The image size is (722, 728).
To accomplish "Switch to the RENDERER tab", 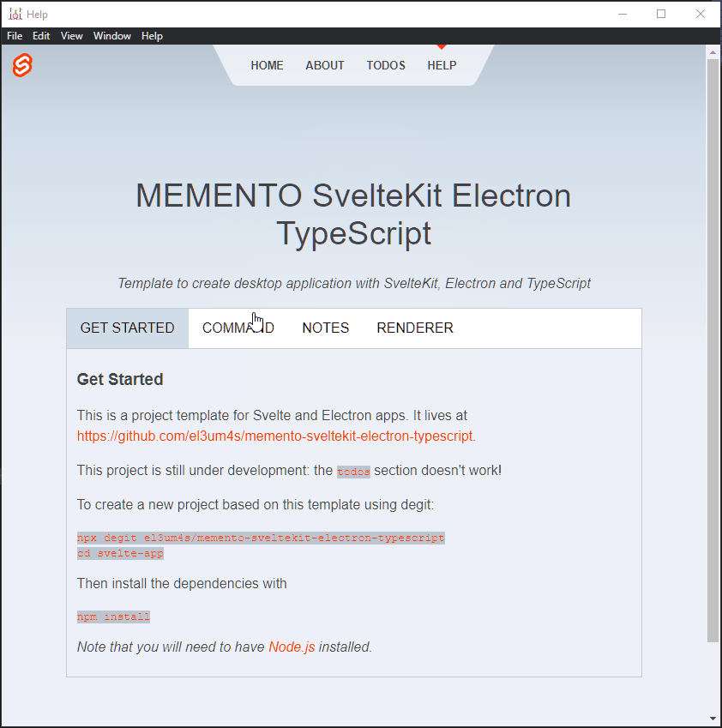I will click(414, 328).
